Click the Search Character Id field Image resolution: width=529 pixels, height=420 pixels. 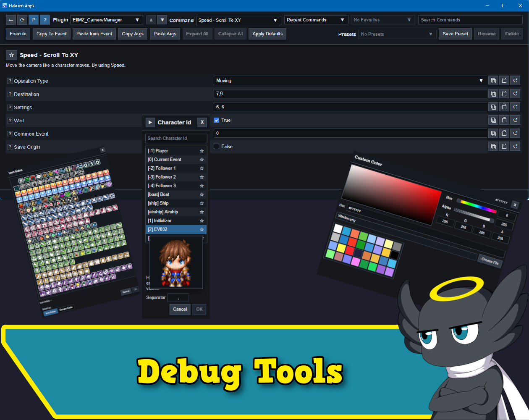[x=176, y=138]
